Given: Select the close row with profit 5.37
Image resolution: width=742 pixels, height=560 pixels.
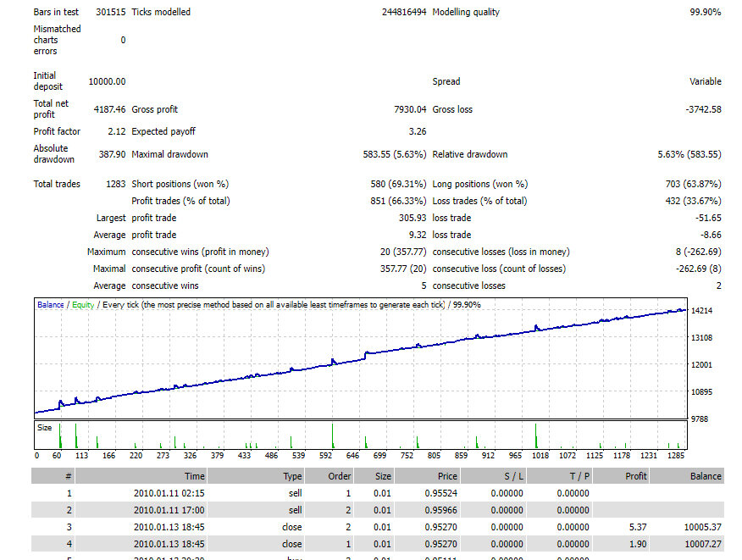Looking at the screenshot, I should coord(378,527).
